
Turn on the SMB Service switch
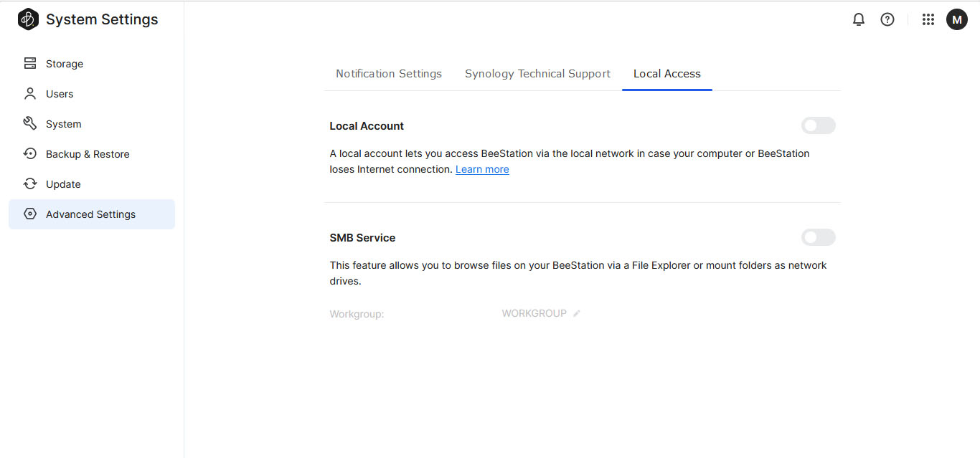pyautogui.click(x=818, y=237)
